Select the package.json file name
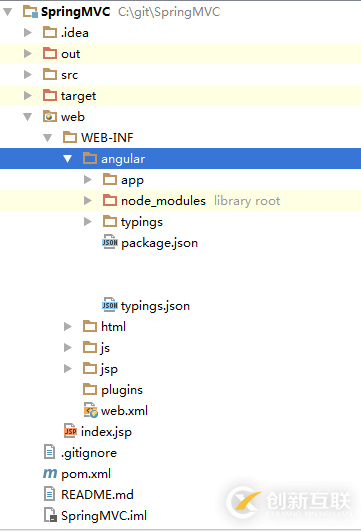361x531 pixels. [x=160, y=243]
